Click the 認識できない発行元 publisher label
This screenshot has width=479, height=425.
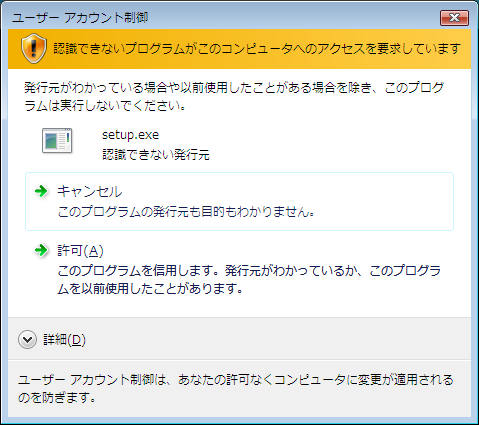click(156, 155)
